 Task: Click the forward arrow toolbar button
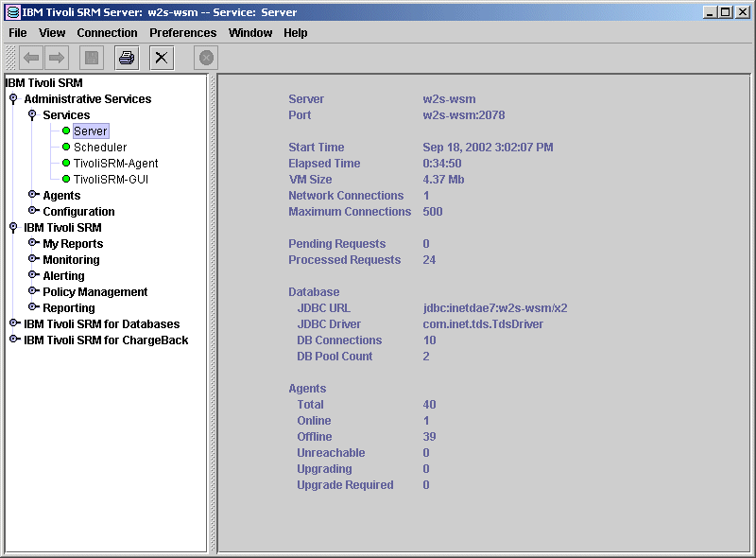(x=57, y=58)
